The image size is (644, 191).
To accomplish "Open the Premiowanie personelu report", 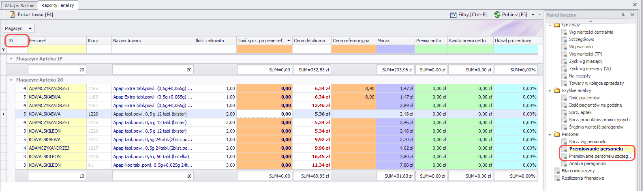I will click(x=596, y=149).
